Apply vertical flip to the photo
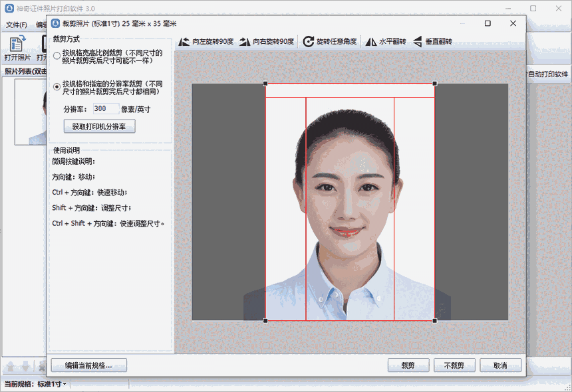Image resolution: width=572 pixels, height=392 pixels. (x=418, y=41)
